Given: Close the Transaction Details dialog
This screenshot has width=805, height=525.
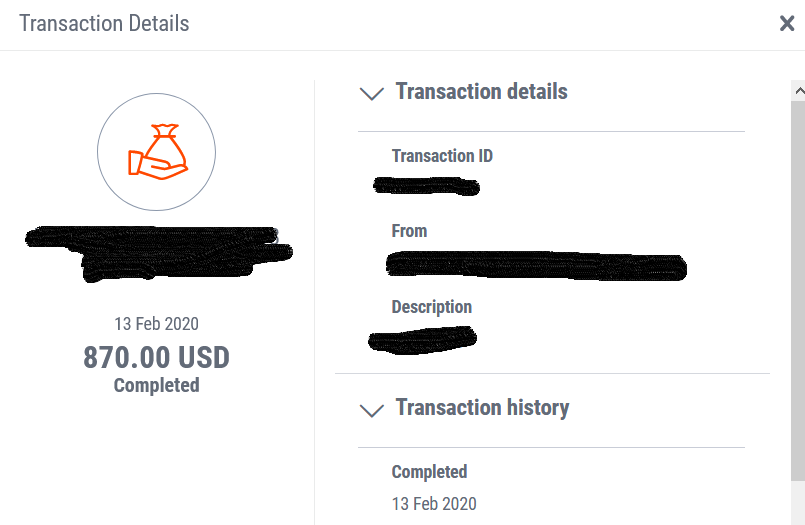Looking at the screenshot, I should [787, 23].
